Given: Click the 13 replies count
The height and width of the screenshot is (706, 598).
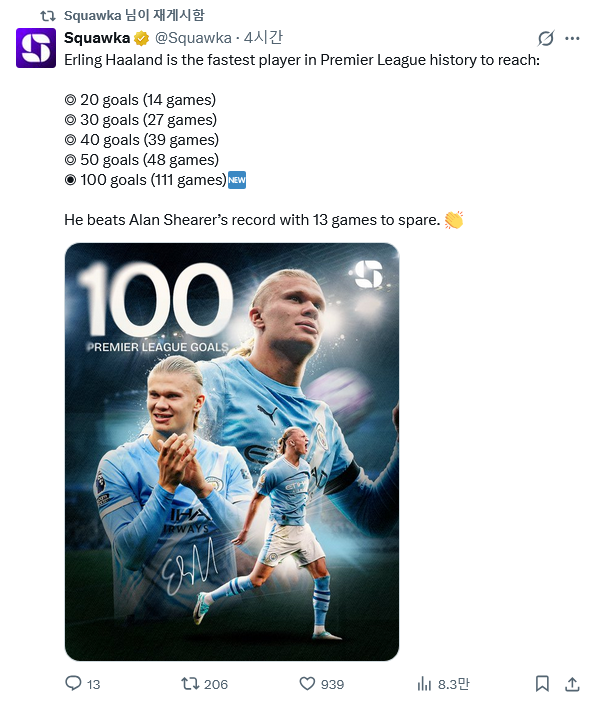Looking at the screenshot, I should click(x=93, y=684).
